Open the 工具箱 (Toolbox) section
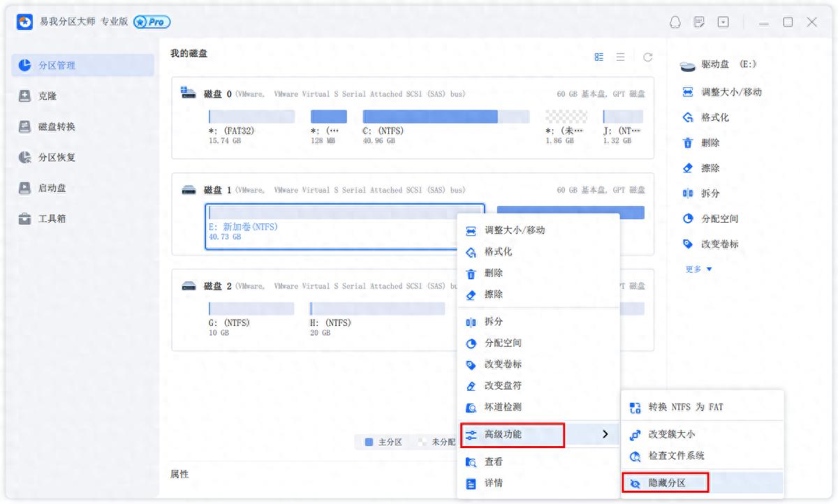The image size is (838, 504). (42, 218)
